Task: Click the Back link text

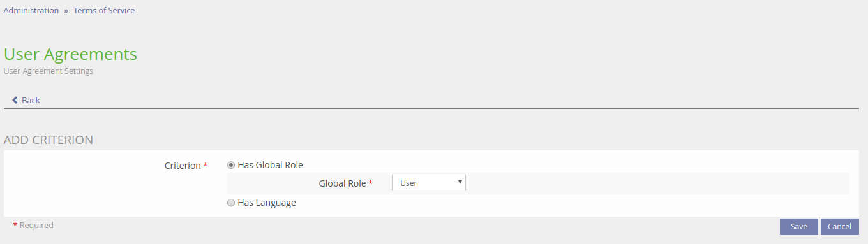Action: click(31, 100)
